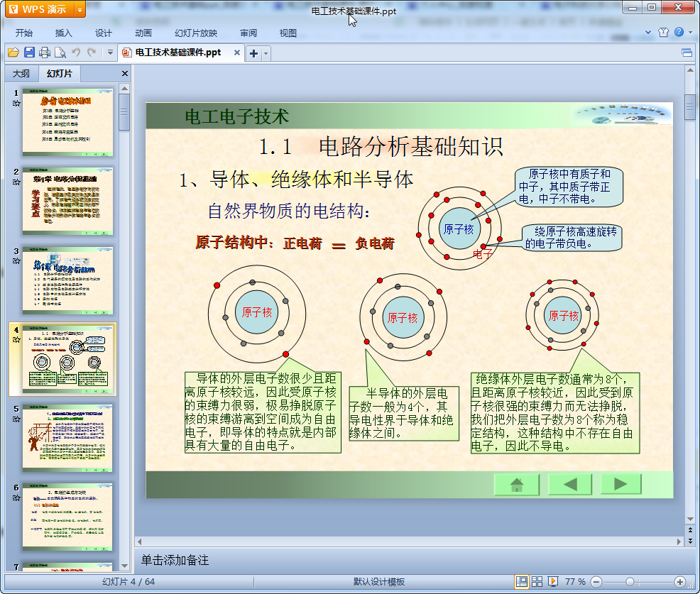Viewport: 700px width, 594px height.
Task: Select slide 3 thumbnail
Action: click(x=68, y=280)
